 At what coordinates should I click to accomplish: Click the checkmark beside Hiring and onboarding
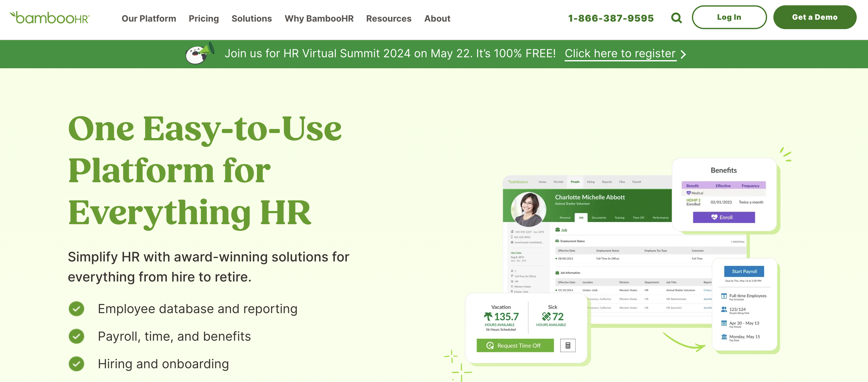click(x=76, y=364)
